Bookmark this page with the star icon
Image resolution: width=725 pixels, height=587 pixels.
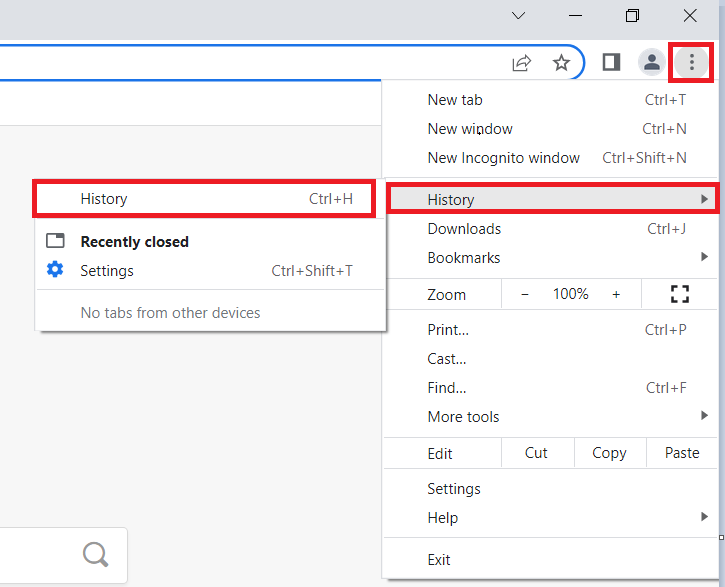point(562,63)
